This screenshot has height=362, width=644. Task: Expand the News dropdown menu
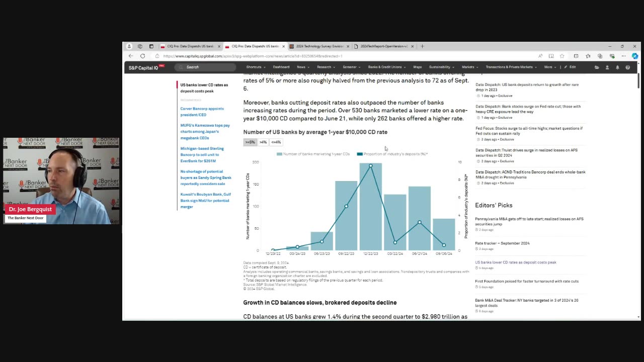[x=302, y=67]
